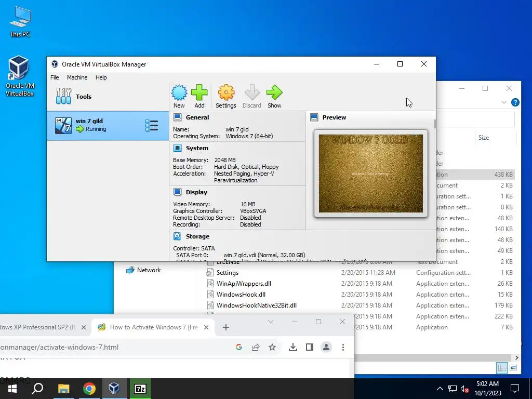Close the XP Professional SP2 tab
This screenshot has height=399, width=532.
(x=84, y=327)
